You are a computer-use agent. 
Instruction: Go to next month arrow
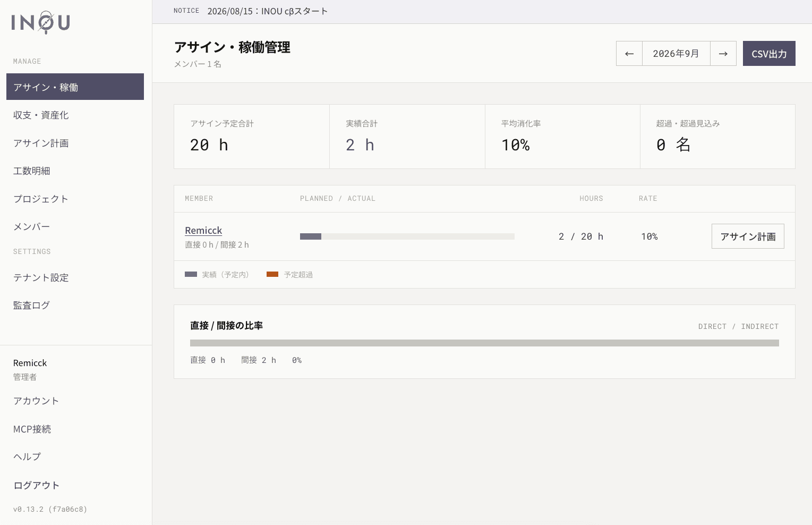(723, 54)
